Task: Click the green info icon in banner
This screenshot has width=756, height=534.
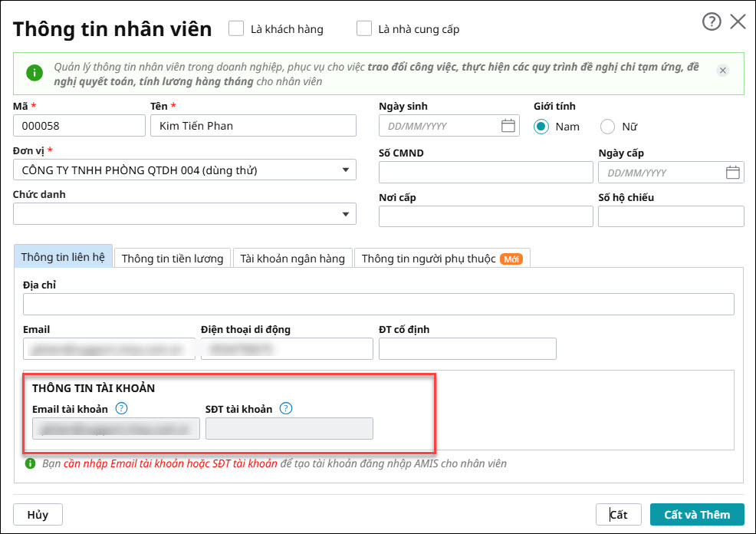Action: 35,73
